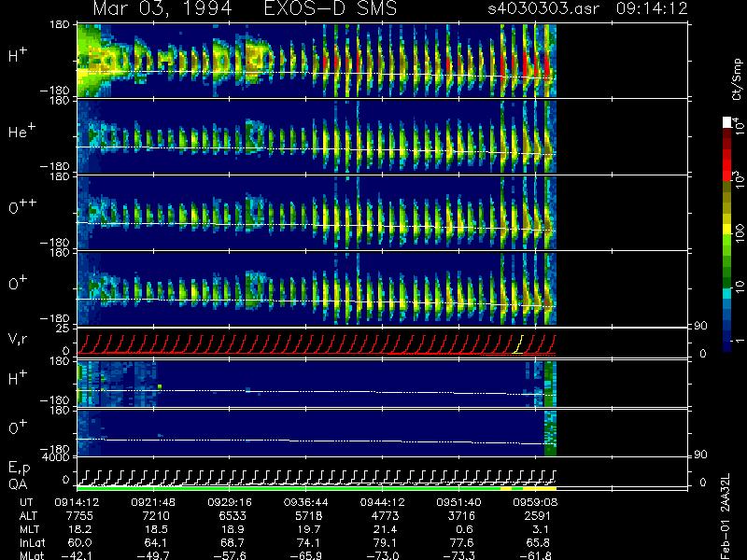Screen dimensions: 747x560
Task: Click the V,r axis value '25'
Action: pyautogui.click(x=63, y=329)
